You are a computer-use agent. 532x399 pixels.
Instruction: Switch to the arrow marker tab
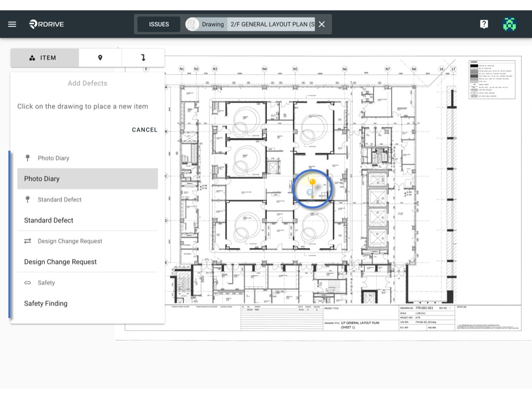[x=143, y=58]
